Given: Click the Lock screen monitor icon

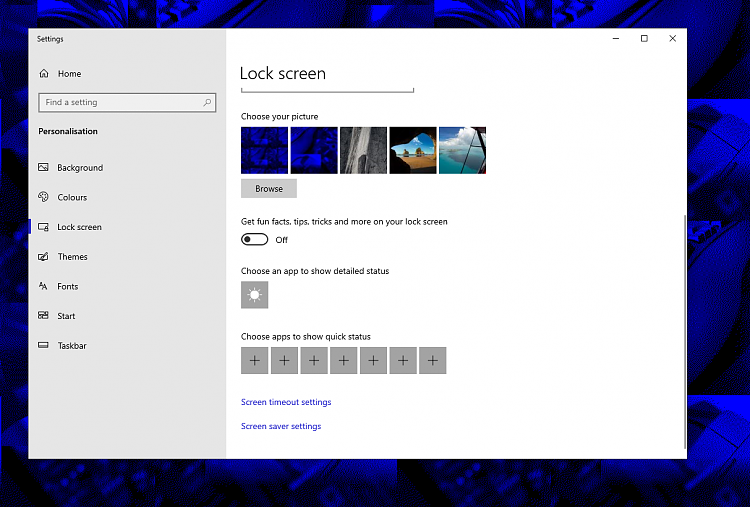Looking at the screenshot, I should 44,227.
